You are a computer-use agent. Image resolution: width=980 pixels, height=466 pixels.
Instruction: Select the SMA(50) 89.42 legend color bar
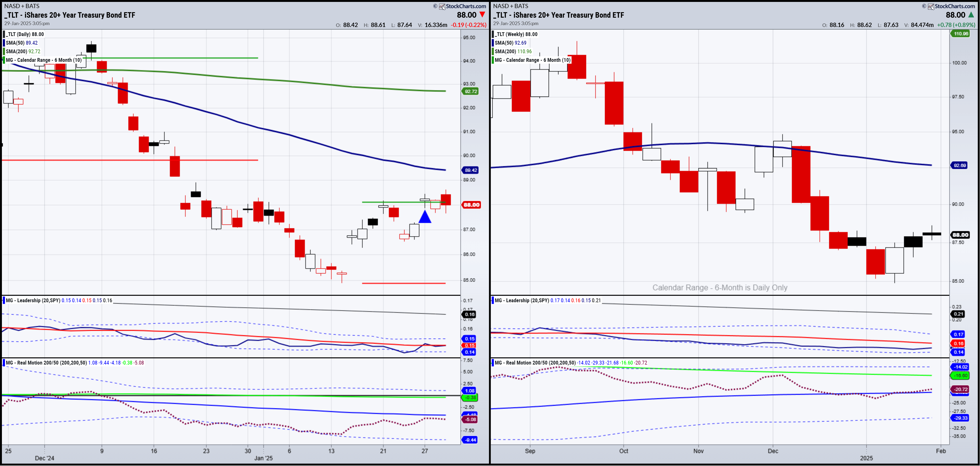tap(4, 43)
